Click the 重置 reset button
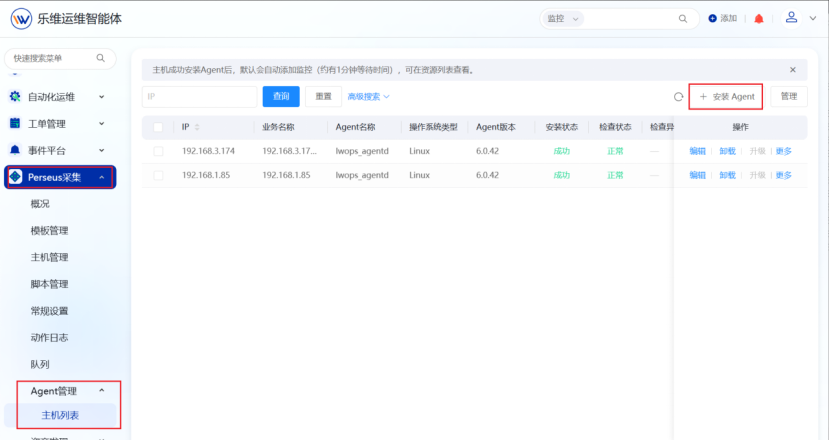The height and width of the screenshot is (440, 830). [x=323, y=96]
